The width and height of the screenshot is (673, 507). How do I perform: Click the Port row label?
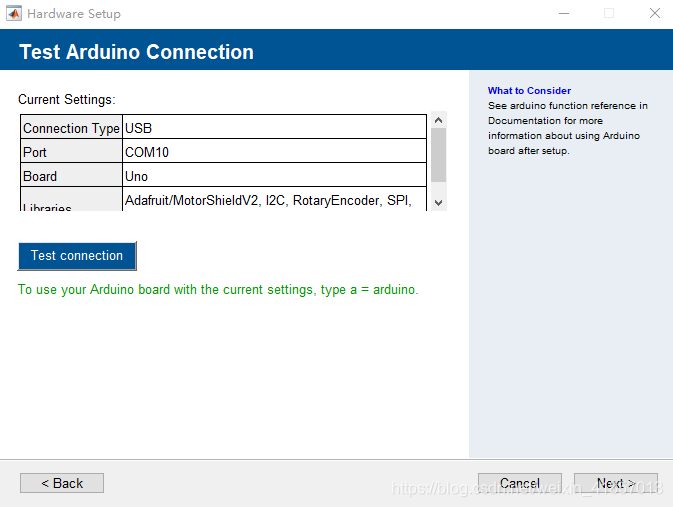tap(71, 152)
